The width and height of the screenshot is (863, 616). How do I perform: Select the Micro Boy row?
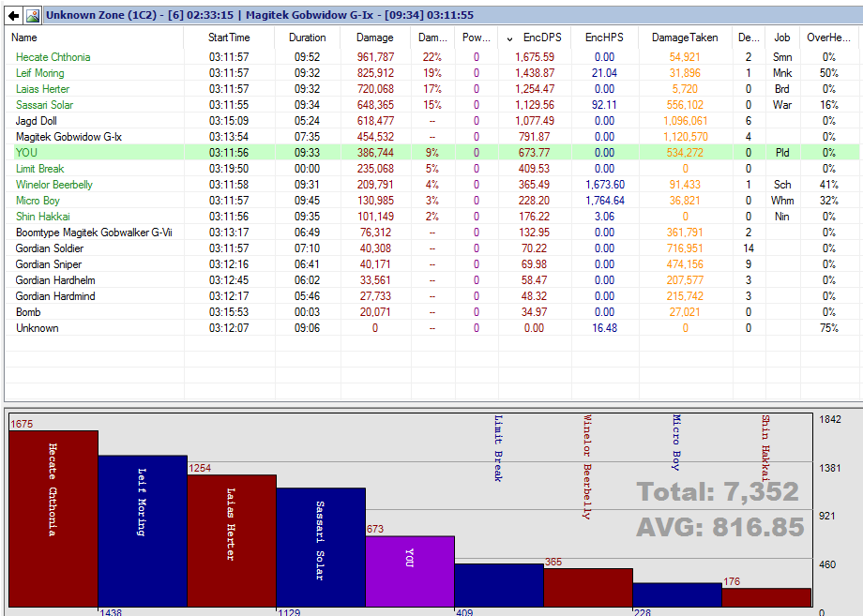pos(432,201)
